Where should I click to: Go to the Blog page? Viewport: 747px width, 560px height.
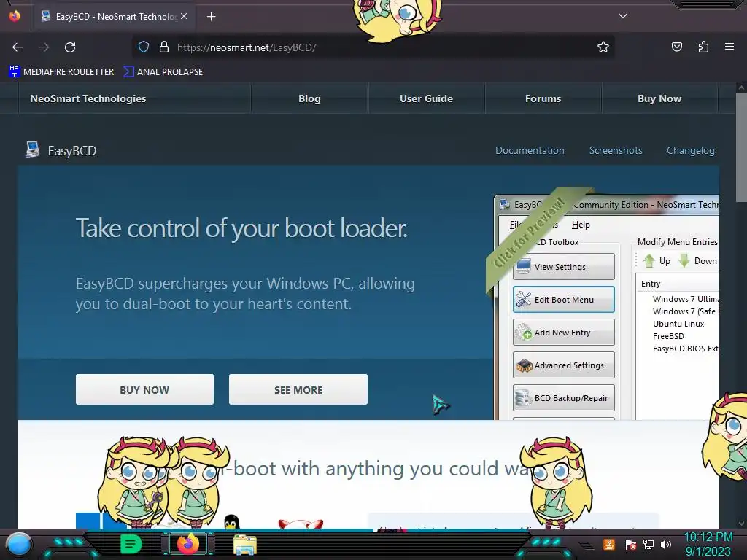(x=309, y=98)
